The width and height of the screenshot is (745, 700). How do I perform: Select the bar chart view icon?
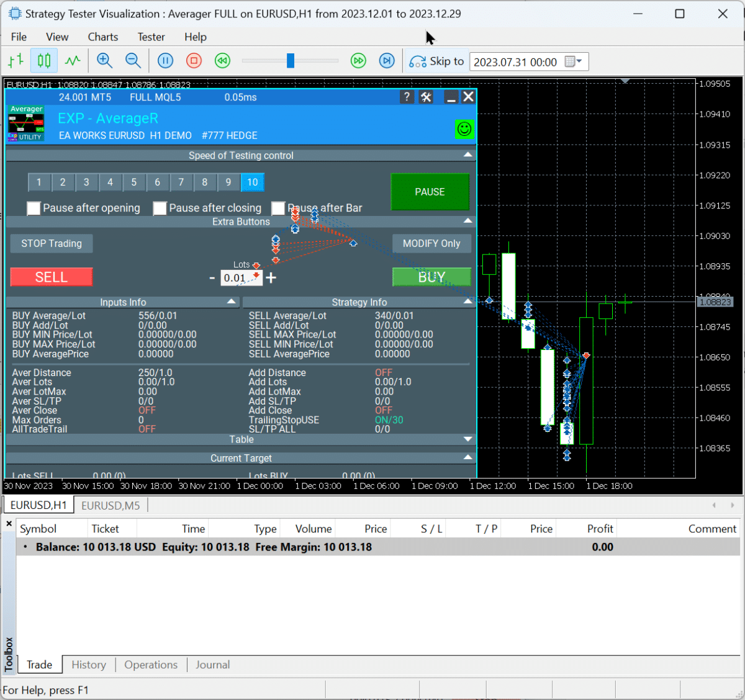pos(16,61)
